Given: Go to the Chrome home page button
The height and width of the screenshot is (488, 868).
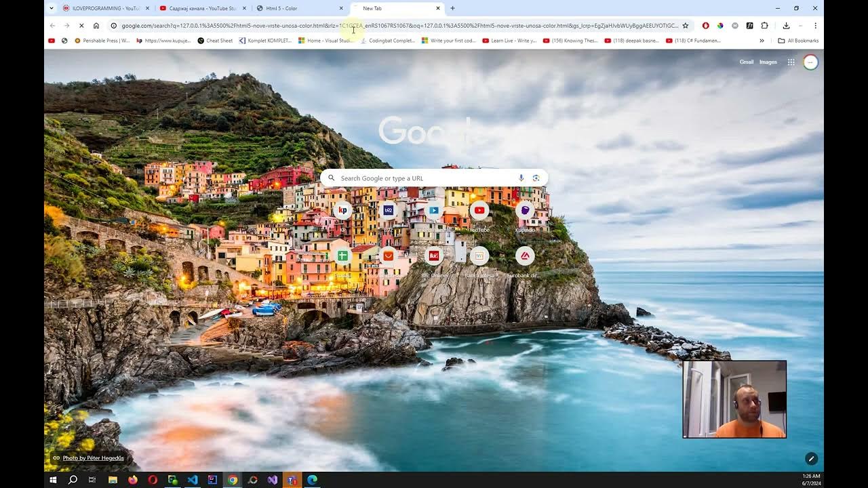Looking at the screenshot, I should click(x=96, y=26).
